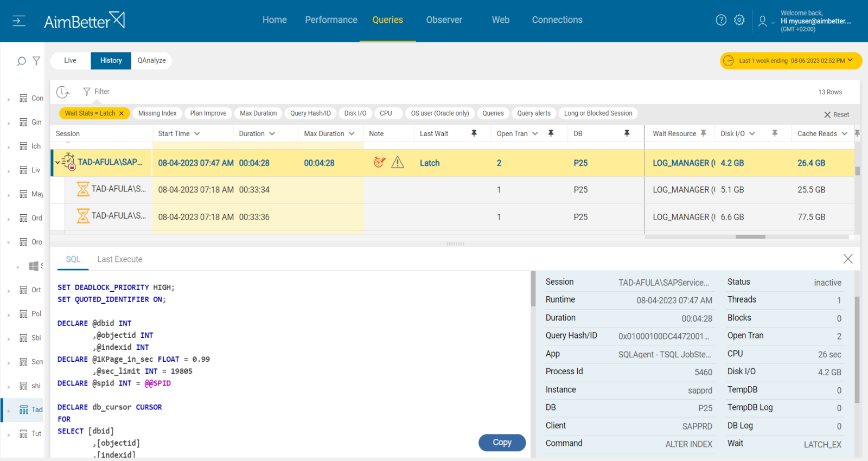Click the locked session icon for TAD-AFULA\SAP
Image resolution: width=868 pixels, height=461 pixels.
coord(68,162)
